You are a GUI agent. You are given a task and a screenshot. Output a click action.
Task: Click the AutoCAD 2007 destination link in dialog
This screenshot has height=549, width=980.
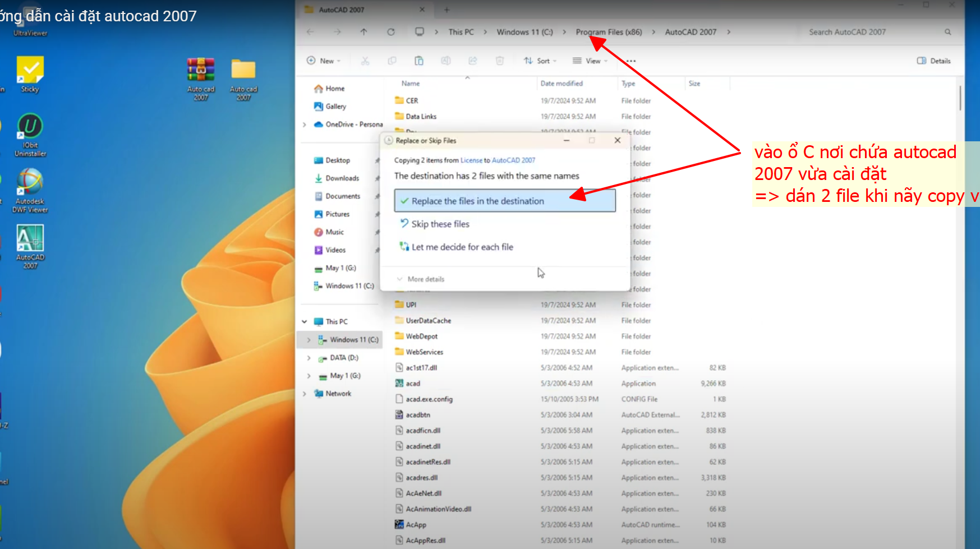pyautogui.click(x=513, y=160)
